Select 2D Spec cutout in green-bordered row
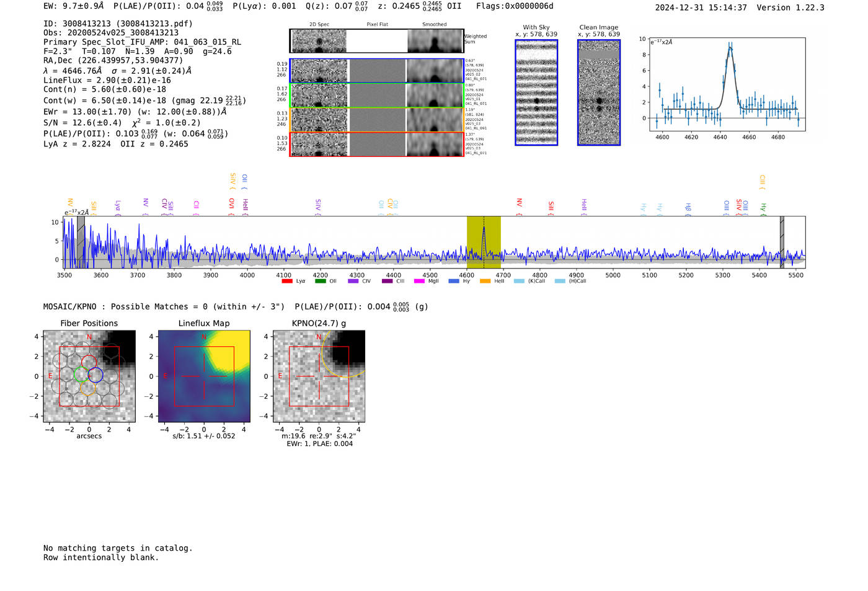Image resolution: width=868 pixels, height=591 pixels. pos(319,96)
